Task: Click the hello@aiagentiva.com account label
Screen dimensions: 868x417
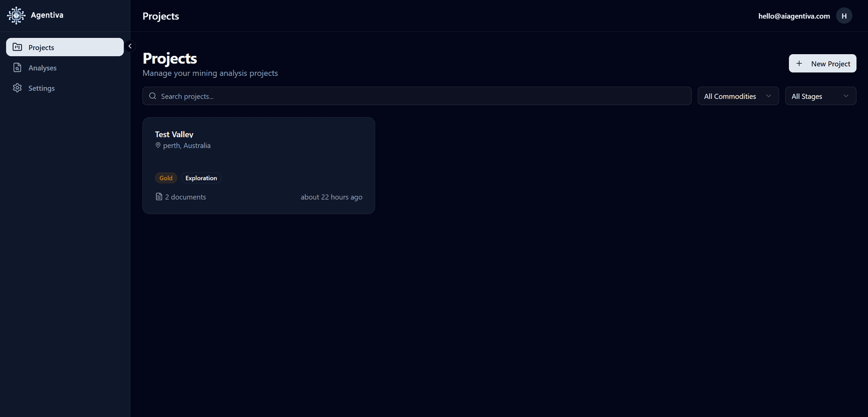Action: [x=794, y=16]
